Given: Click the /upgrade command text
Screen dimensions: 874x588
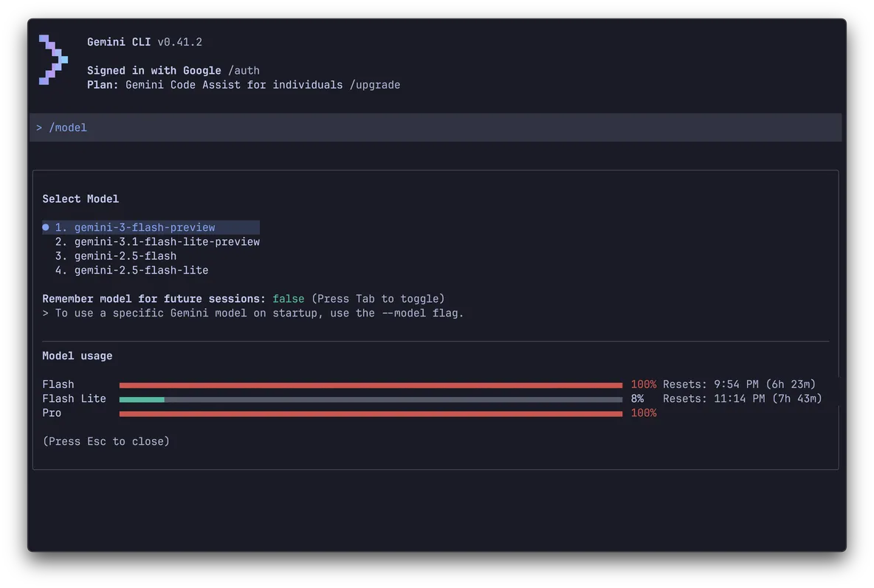Looking at the screenshot, I should coord(374,86).
